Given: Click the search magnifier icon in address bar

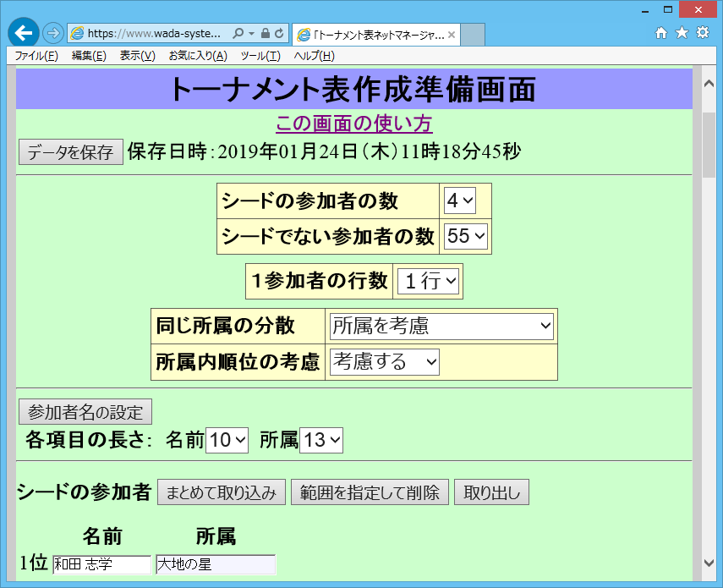Looking at the screenshot, I should pyautogui.click(x=238, y=33).
